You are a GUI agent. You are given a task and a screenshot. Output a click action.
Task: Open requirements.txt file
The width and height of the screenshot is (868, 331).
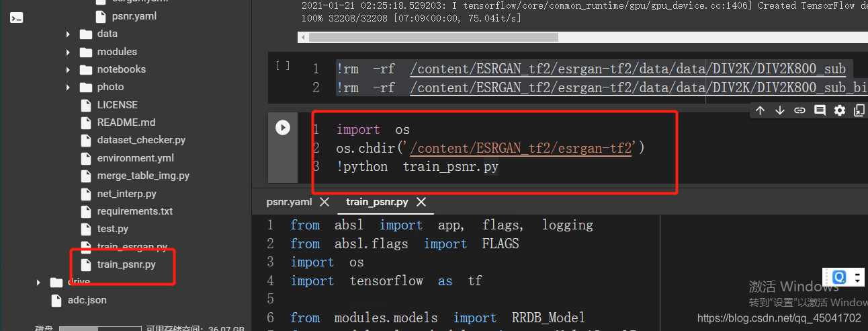pos(135,211)
